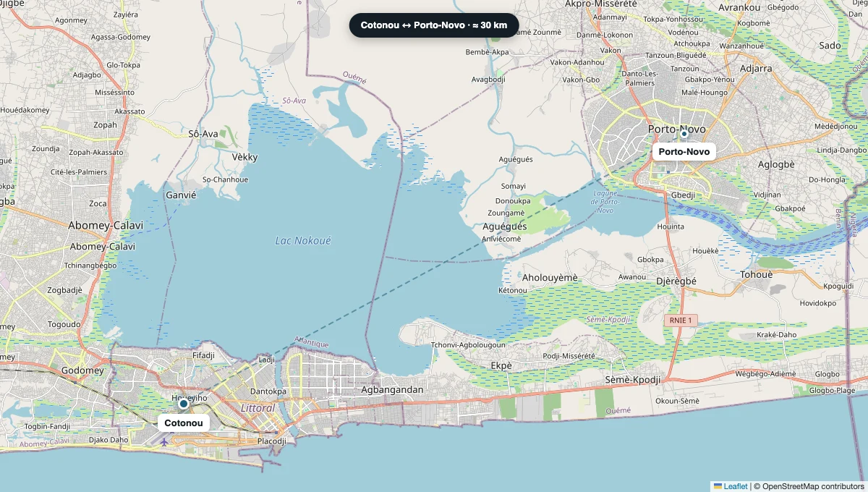Open the Leaflet attribution link

tap(731, 486)
